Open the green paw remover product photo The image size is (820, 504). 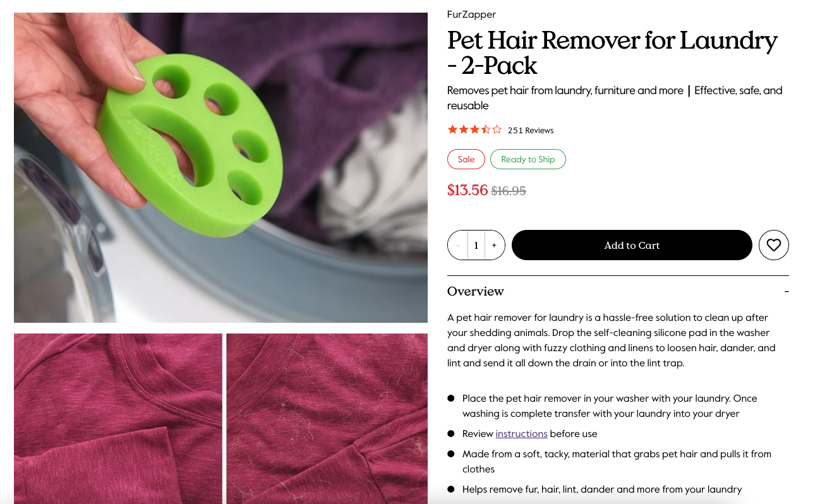coord(220,167)
